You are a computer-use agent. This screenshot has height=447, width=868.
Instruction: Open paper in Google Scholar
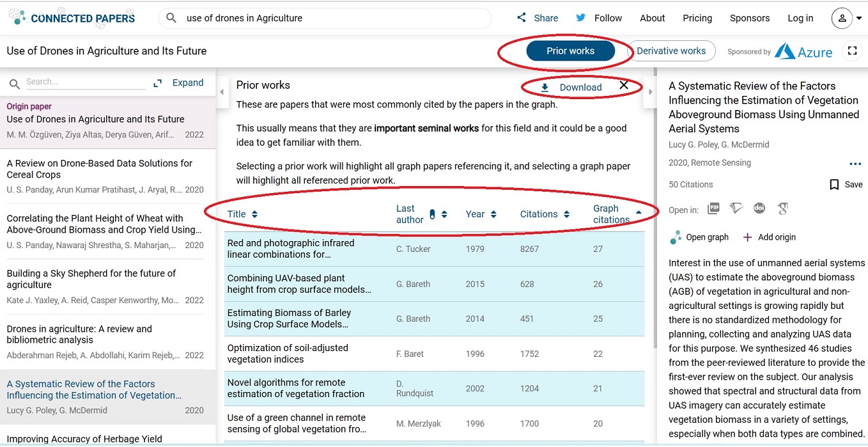tap(782, 208)
